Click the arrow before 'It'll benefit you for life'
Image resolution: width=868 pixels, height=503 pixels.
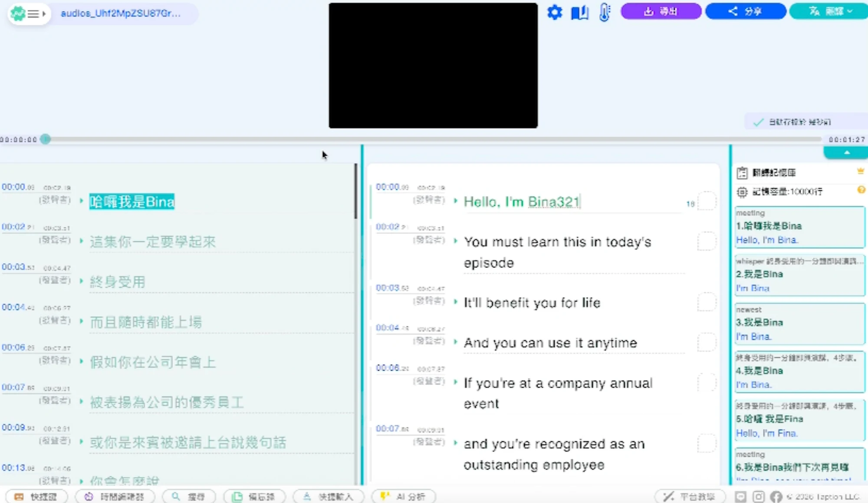tap(455, 301)
